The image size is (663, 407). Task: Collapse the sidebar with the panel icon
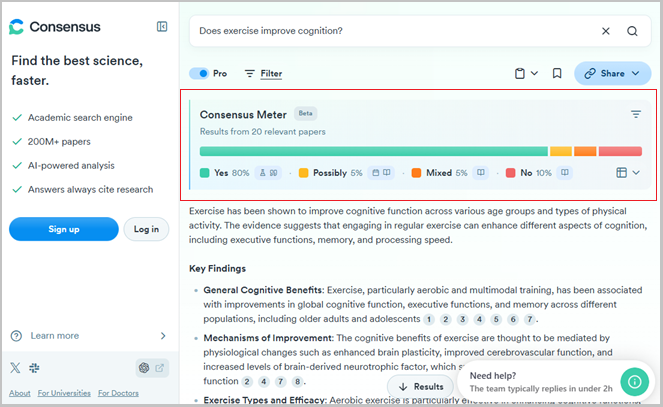click(x=162, y=27)
